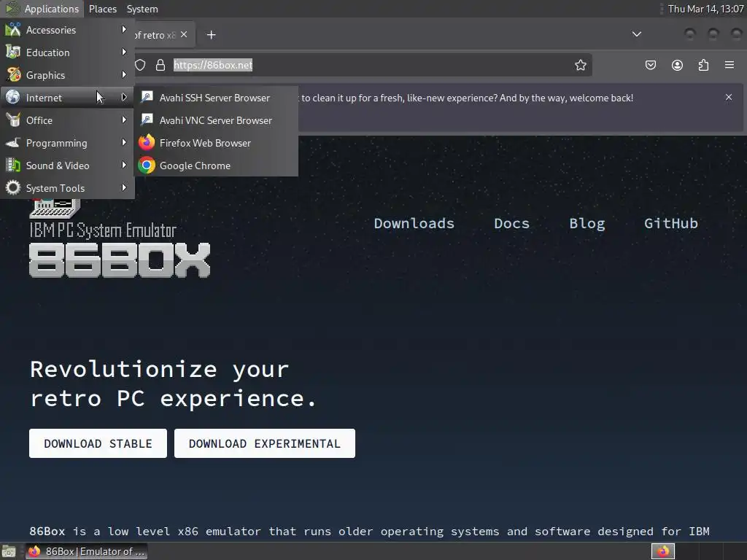Close the 86Box browser tab
This screenshot has width=747, height=560.
tap(184, 34)
